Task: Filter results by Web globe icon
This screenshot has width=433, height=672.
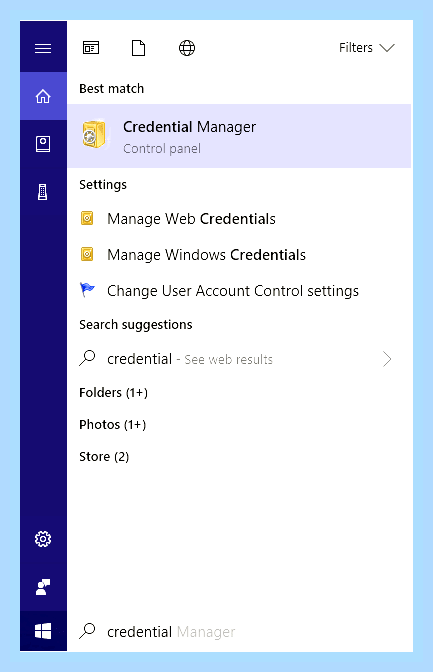Action: click(187, 48)
